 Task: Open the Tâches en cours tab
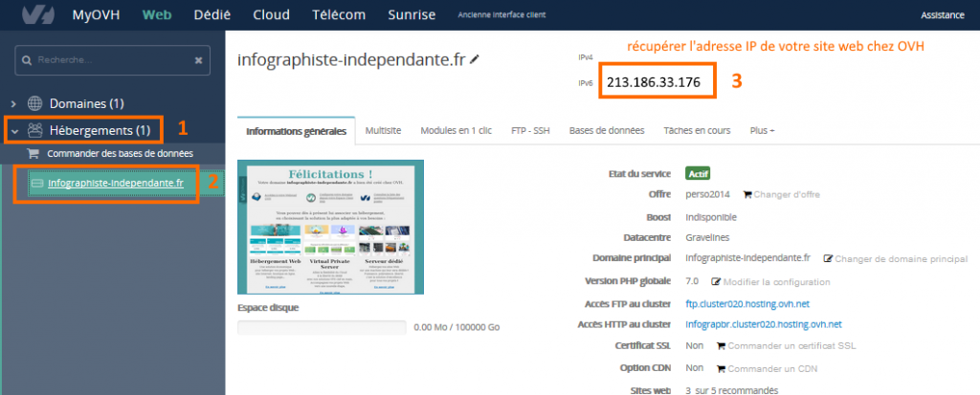(x=697, y=131)
